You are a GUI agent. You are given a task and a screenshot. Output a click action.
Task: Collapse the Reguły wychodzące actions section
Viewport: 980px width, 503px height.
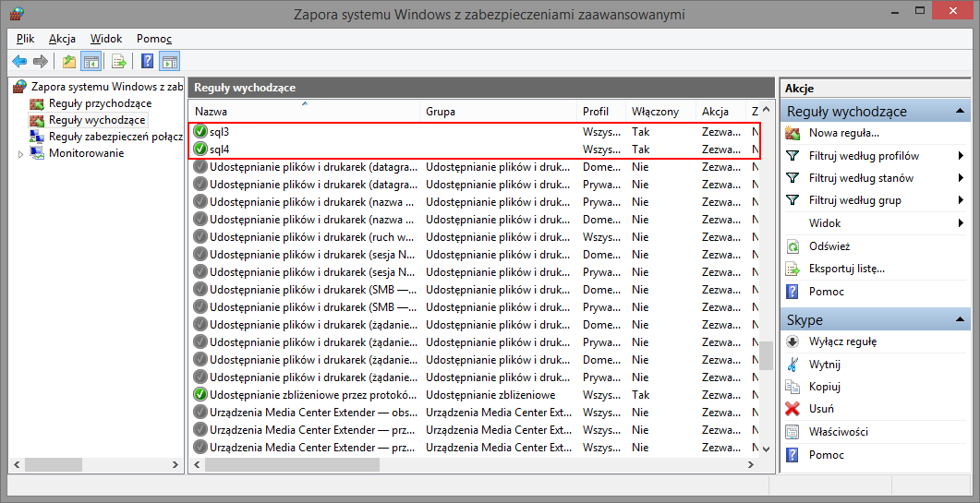[959, 112]
